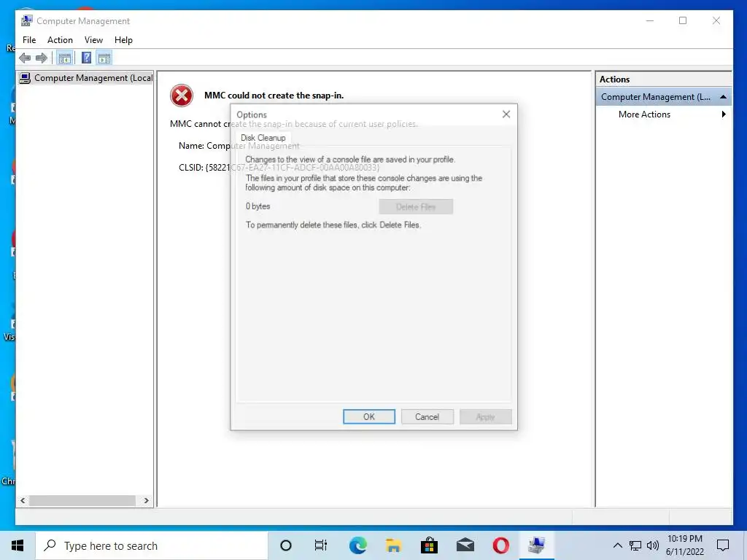The height and width of the screenshot is (560, 747).
Task: Open the Action menu
Action: click(x=60, y=40)
